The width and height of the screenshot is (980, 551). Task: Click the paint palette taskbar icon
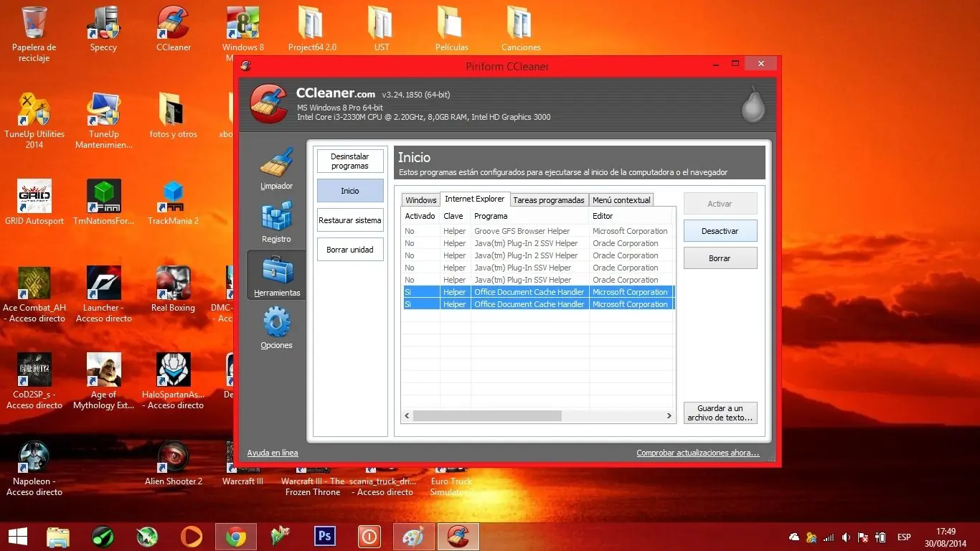pyautogui.click(x=414, y=536)
